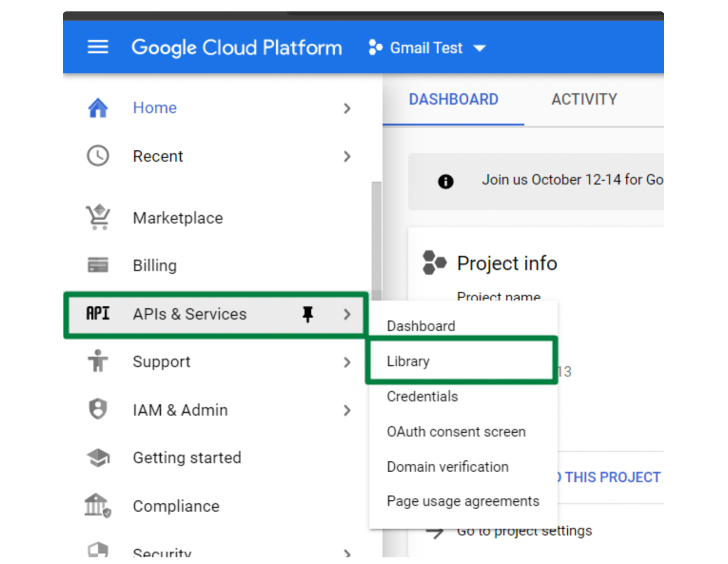Click the Recent clock icon

[98, 156]
